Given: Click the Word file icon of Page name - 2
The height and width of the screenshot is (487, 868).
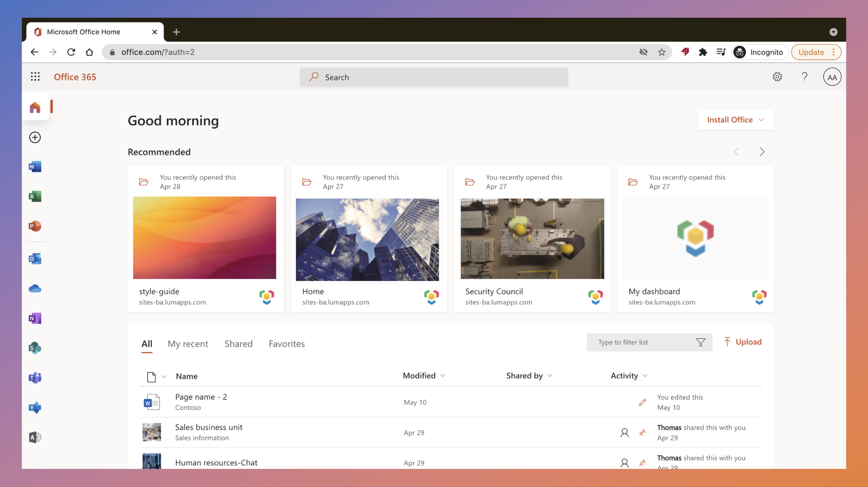Looking at the screenshot, I should pos(152,402).
